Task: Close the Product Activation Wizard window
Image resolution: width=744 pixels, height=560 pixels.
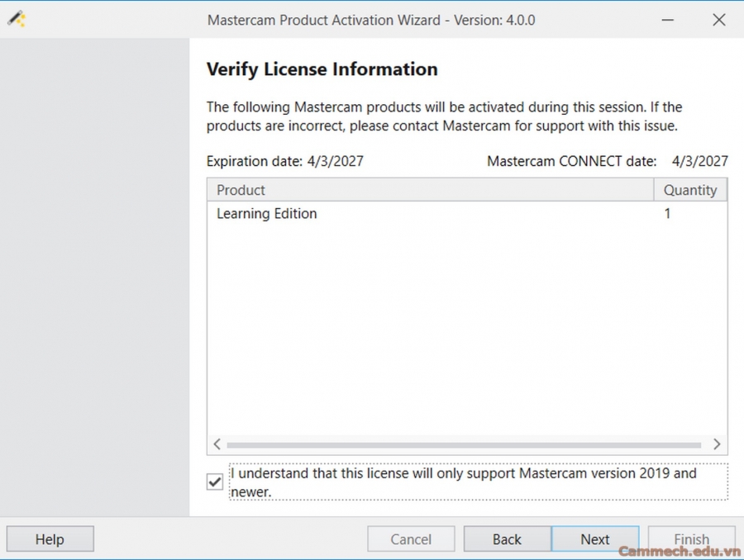Action: (718, 20)
